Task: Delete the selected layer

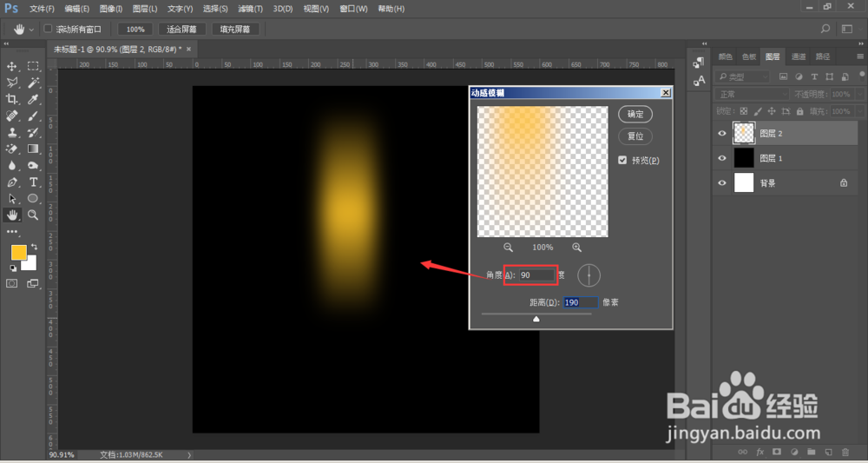Action: click(x=845, y=452)
